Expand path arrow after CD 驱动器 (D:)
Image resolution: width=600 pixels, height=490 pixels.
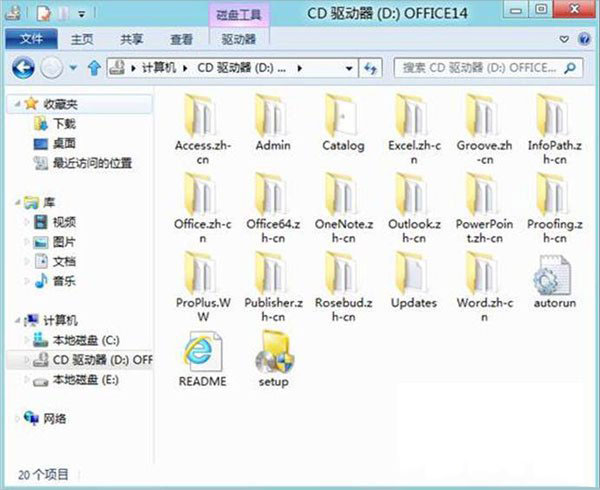[x=300, y=68]
